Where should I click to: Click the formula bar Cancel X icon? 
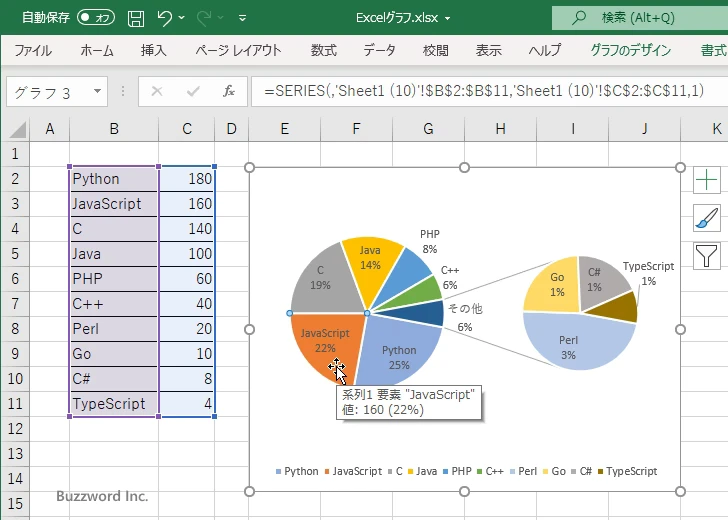[157, 91]
